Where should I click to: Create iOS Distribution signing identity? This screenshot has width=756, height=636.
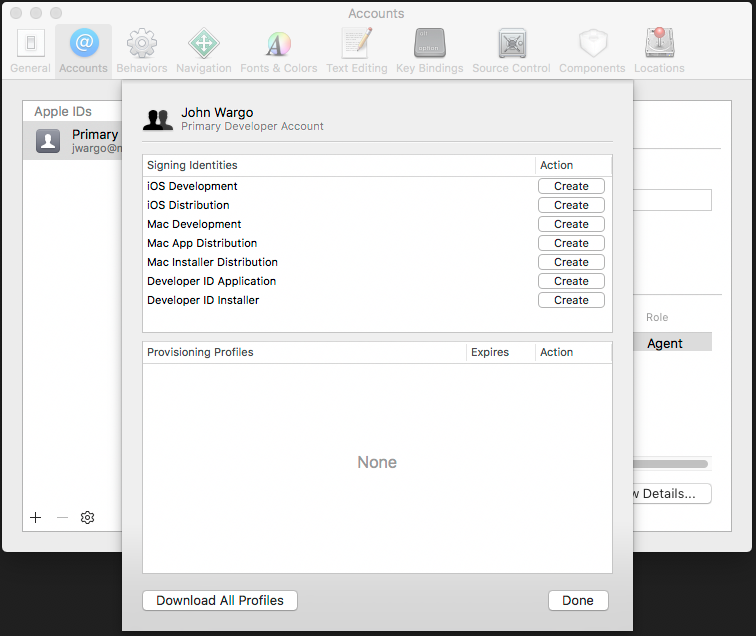[571, 205]
